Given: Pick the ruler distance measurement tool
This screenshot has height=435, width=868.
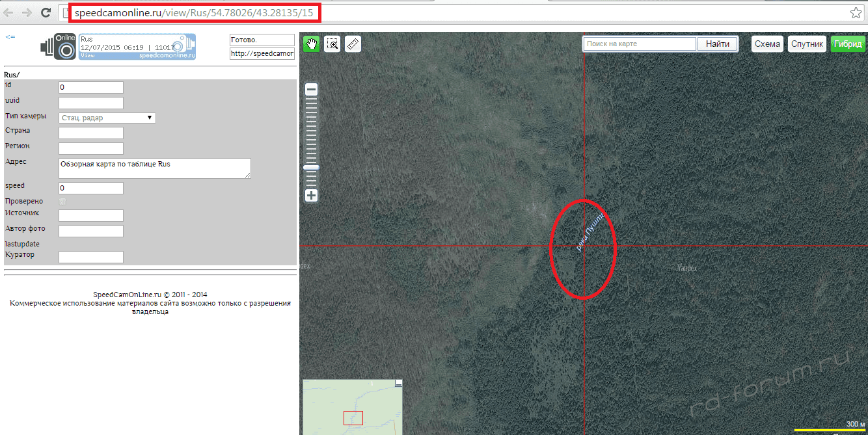Looking at the screenshot, I should [353, 44].
